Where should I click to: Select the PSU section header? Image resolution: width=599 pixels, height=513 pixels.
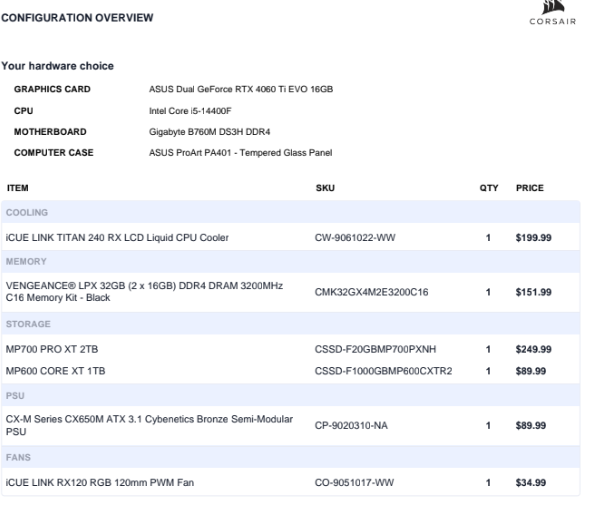coord(290,395)
